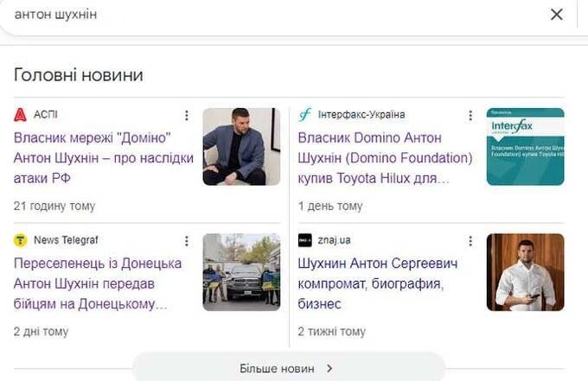Open headline "Шухнин Антон Сергеевич компромат"
This screenshot has width=588, height=381.
point(377,283)
